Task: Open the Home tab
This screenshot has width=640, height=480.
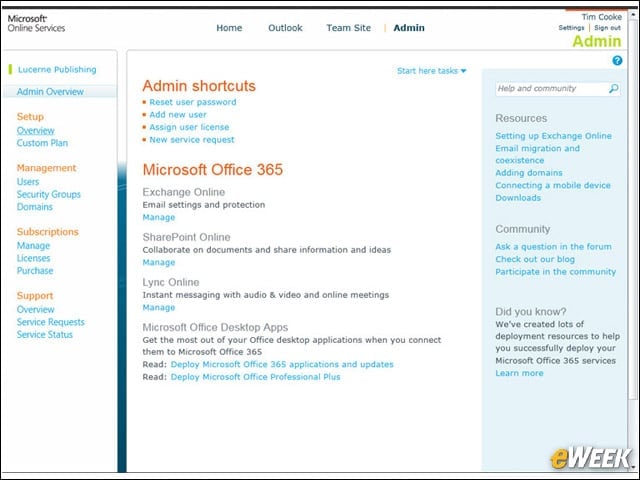Action: coord(229,28)
